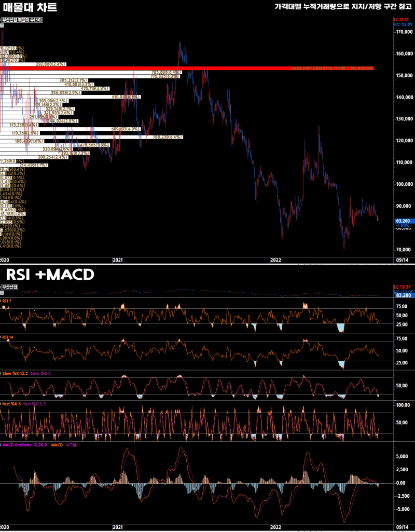
Task: Click the 214,495(1.7%) volume profile bar
Action: (x=24, y=165)
